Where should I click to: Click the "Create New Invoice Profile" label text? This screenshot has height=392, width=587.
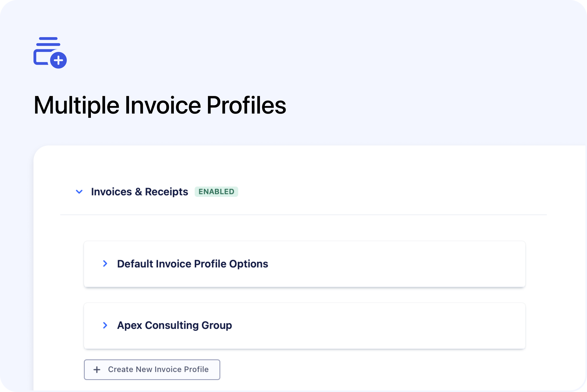coord(158,369)
